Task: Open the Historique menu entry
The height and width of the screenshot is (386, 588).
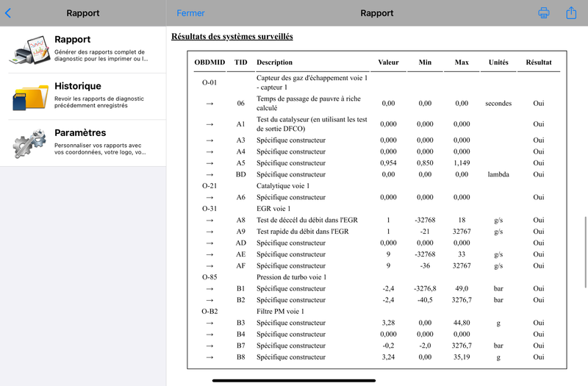Action: (83, 97)
